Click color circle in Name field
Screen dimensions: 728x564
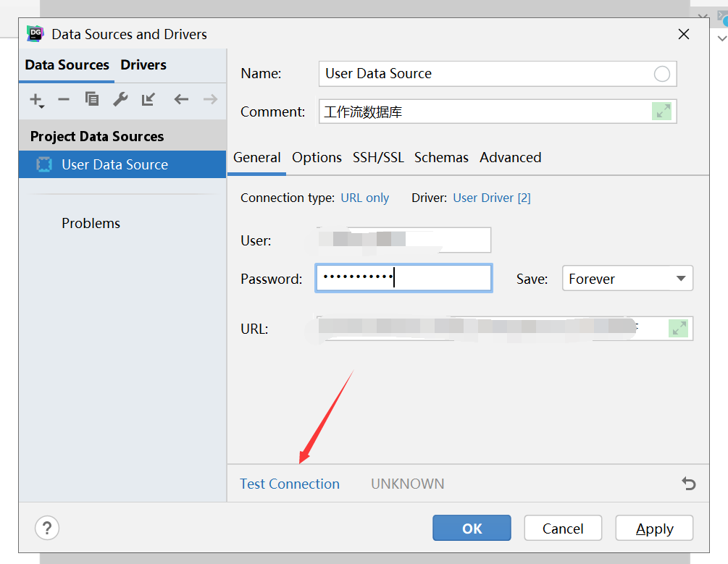pos(661,74)
